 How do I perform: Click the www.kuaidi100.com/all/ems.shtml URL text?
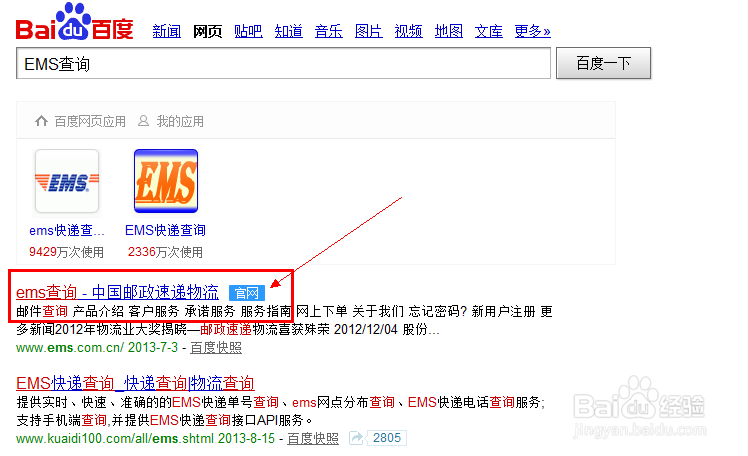115,438
